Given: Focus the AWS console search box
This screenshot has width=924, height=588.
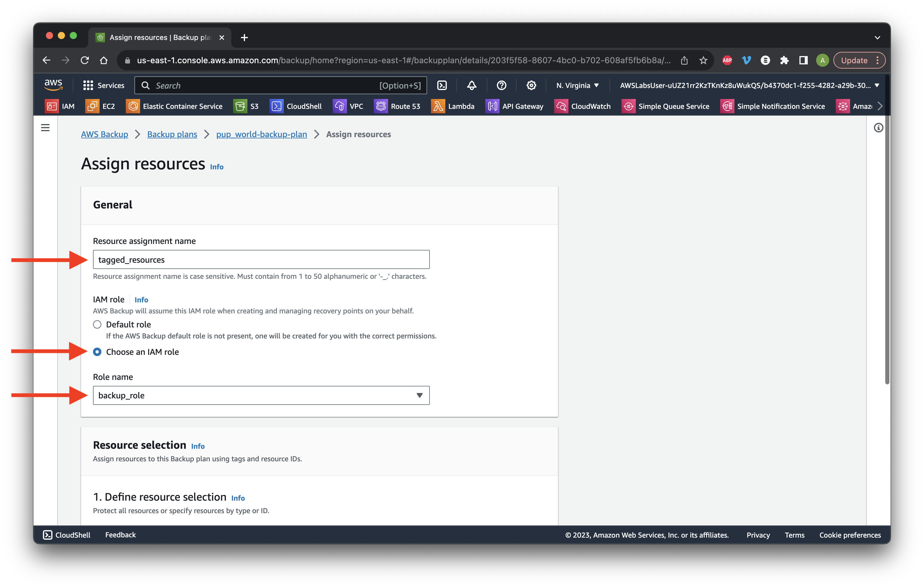Looking at the screenshot, I should click(280, 85).
